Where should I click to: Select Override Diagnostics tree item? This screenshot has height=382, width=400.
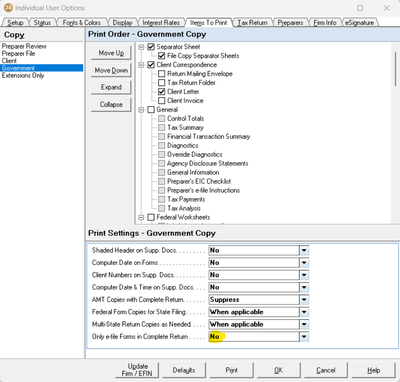pos(195,155)
